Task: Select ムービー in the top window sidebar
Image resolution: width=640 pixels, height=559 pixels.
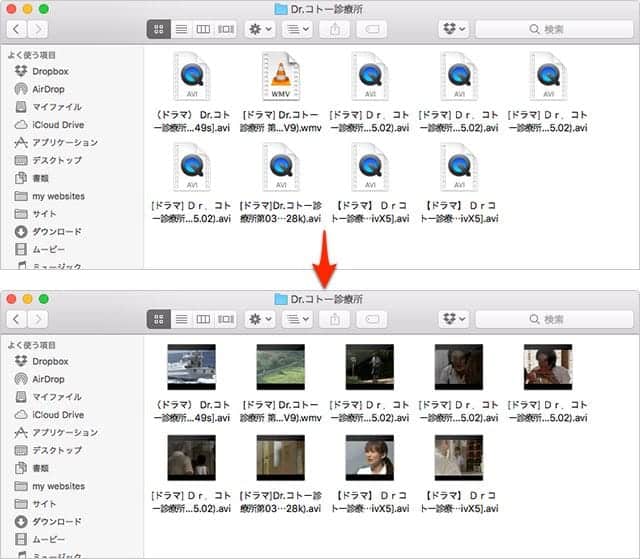Action: point(40,249)
